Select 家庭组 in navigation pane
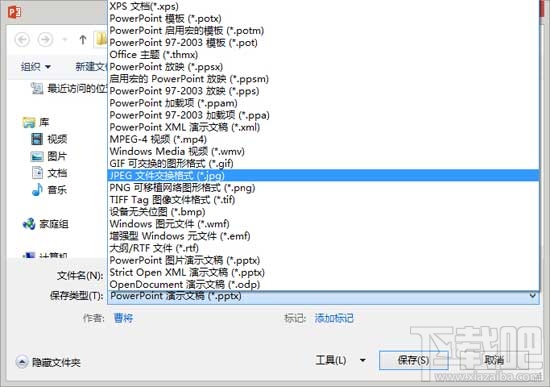The height and width of the screenshot is (387, 550). (54, 224)
